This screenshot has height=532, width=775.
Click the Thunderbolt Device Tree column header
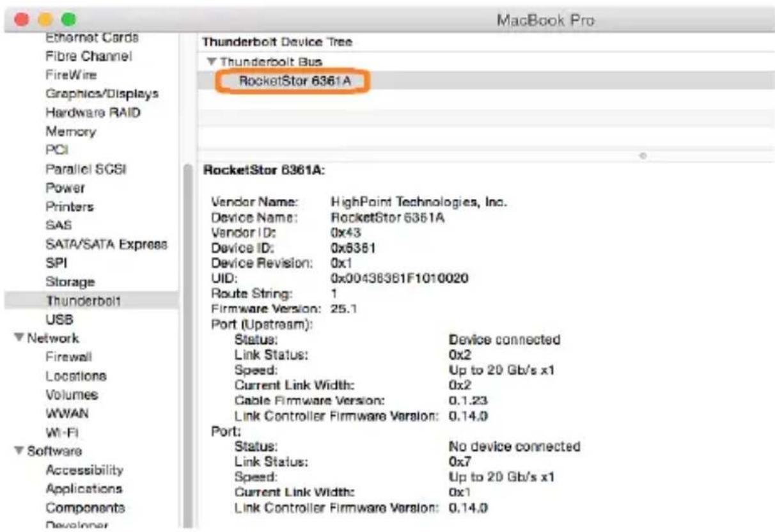pos(278,42)
